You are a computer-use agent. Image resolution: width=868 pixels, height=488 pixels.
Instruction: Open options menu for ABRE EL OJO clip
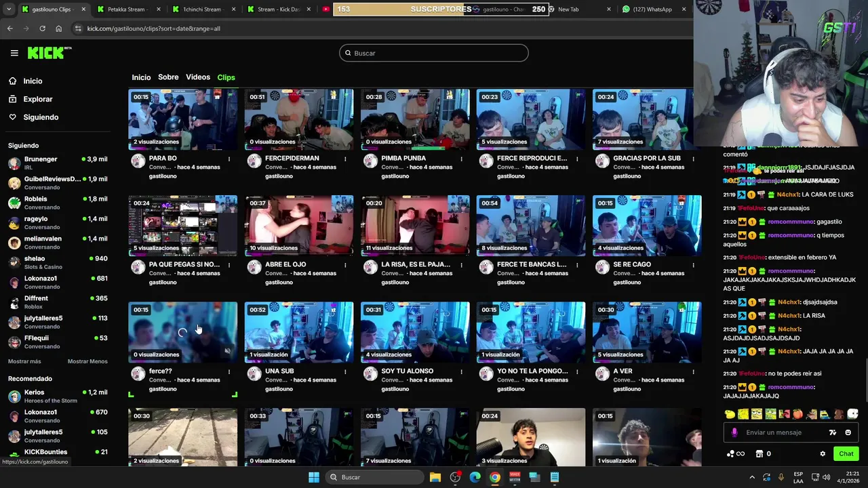[x=345, y=265]
